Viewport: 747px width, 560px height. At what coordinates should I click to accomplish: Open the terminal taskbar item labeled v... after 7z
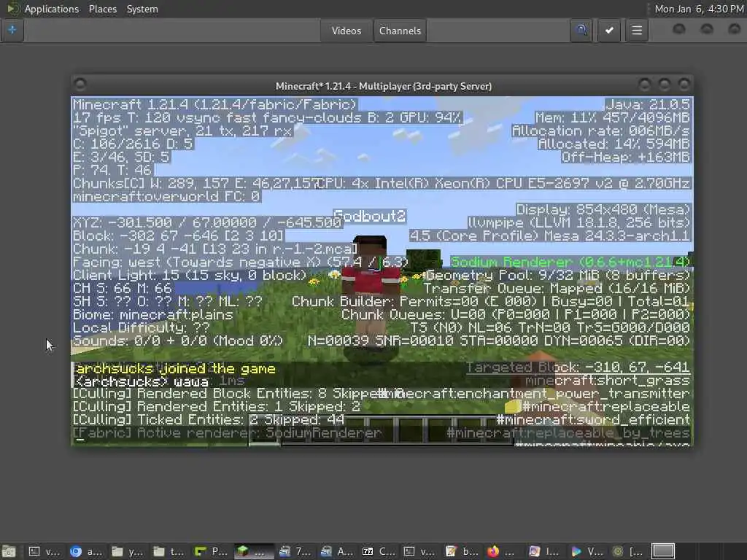point(419,551)
